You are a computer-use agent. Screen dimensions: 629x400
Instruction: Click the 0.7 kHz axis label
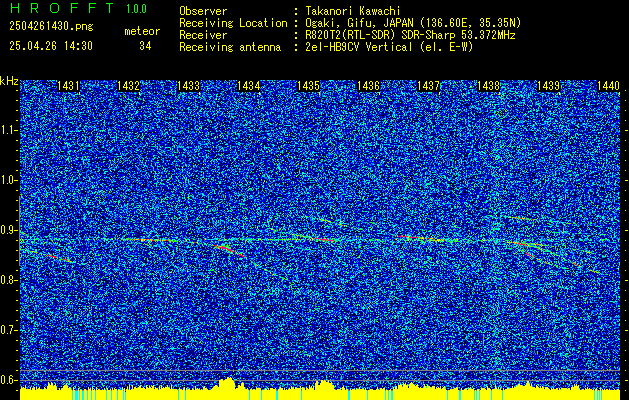click(7, 330)
